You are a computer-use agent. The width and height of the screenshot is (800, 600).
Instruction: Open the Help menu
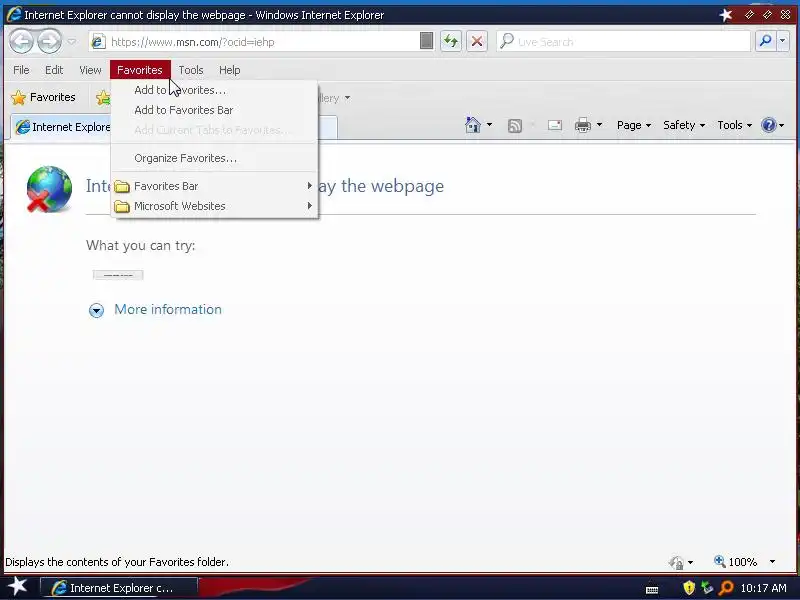230,70
